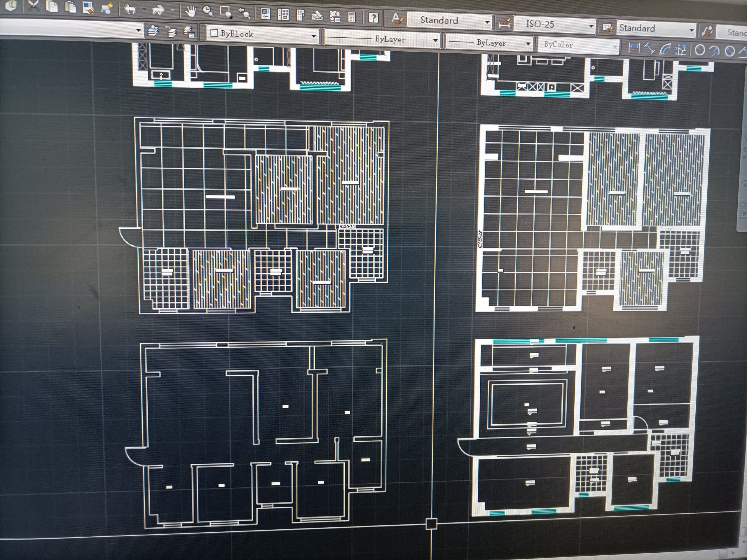Select the Pan hand tool
The width and height of the screenshot is (747, 560).
click(191, 11)
